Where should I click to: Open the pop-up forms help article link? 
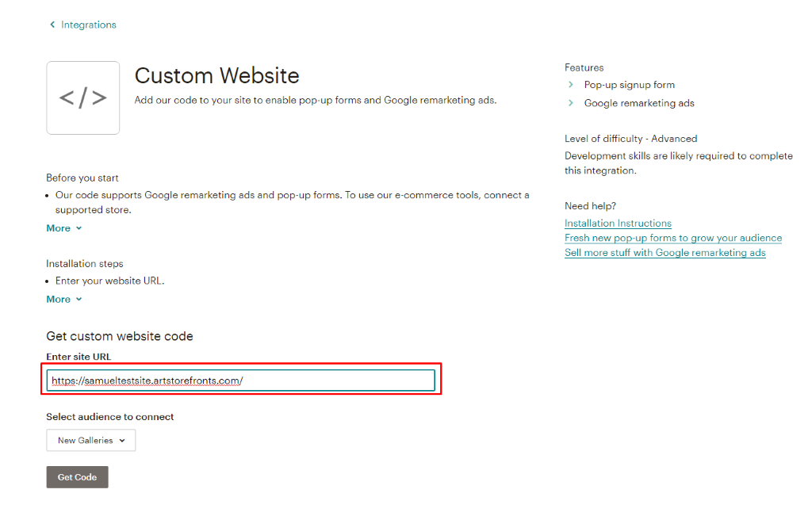click(672, 238)
